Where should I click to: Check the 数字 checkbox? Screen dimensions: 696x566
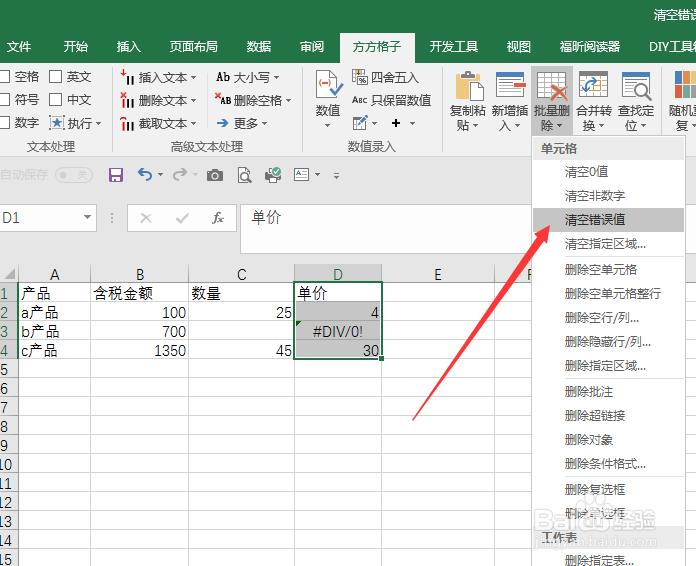point(4,123)
